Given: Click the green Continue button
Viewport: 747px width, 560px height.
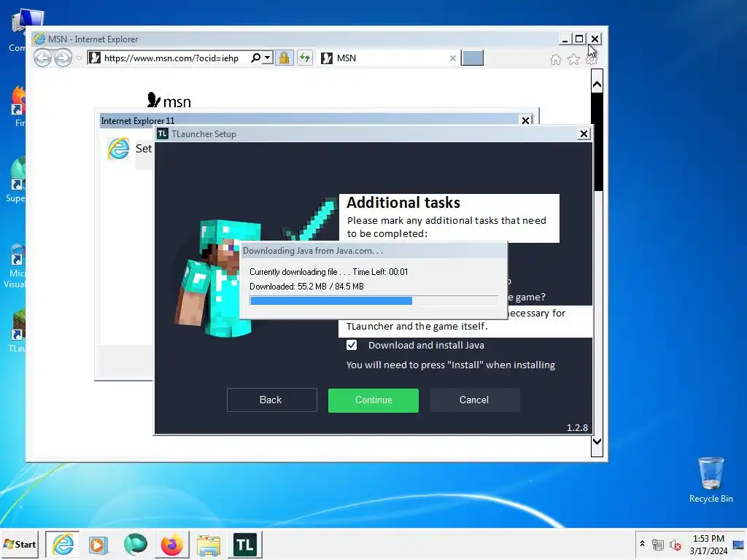Looking at the screenshot, I should point(373,400).
